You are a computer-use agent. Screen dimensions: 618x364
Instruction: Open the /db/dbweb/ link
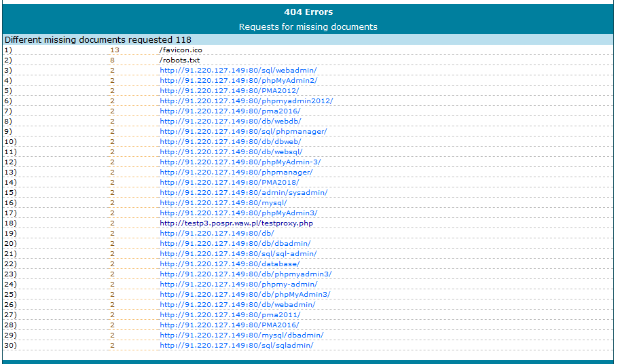230,142
